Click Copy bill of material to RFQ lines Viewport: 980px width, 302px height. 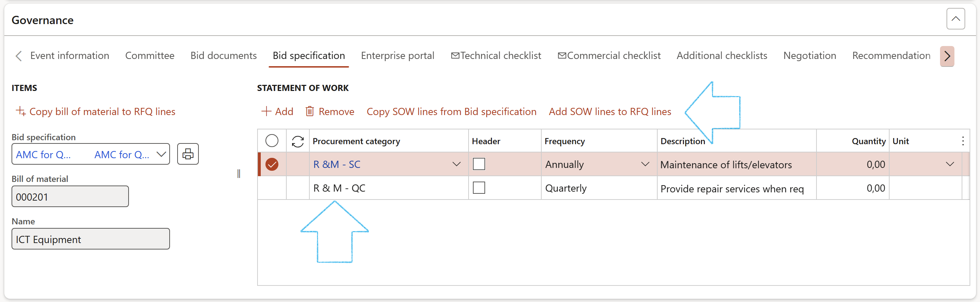95,111
